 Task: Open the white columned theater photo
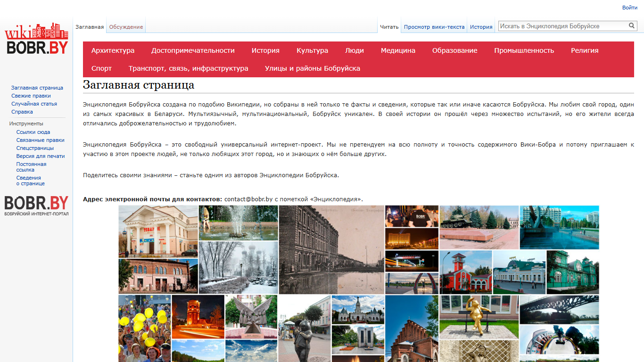pyautogui.click(x=158, y=231)
